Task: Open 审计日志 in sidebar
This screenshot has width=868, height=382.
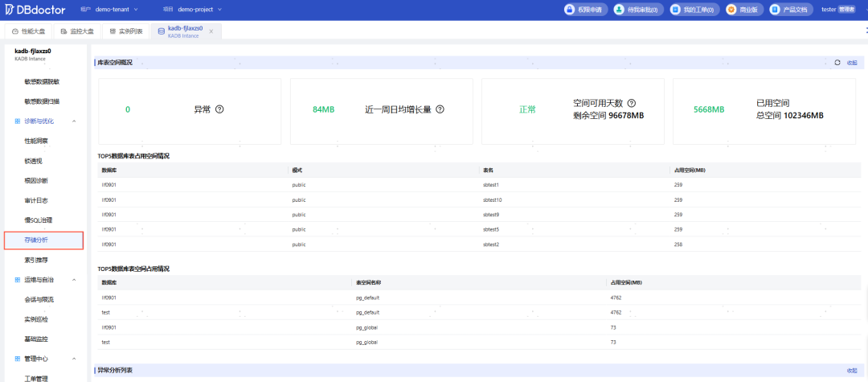Action: click(x=36, y=200)
